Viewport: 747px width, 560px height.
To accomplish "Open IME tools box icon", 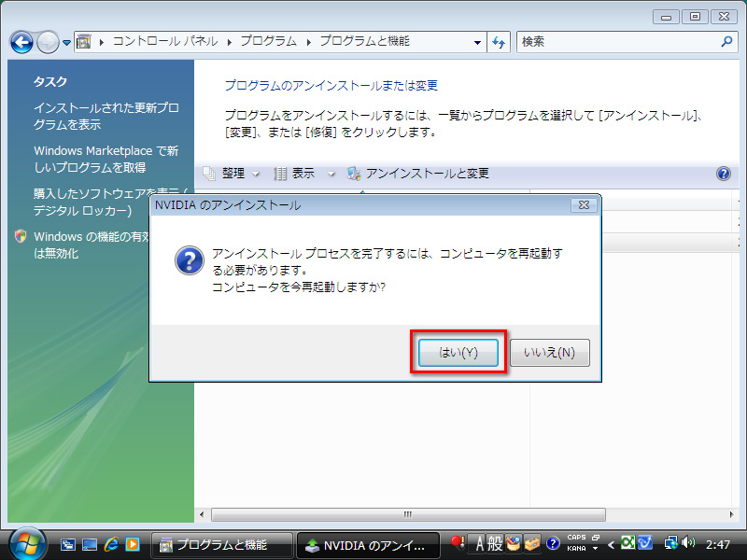I will point(531,543).
